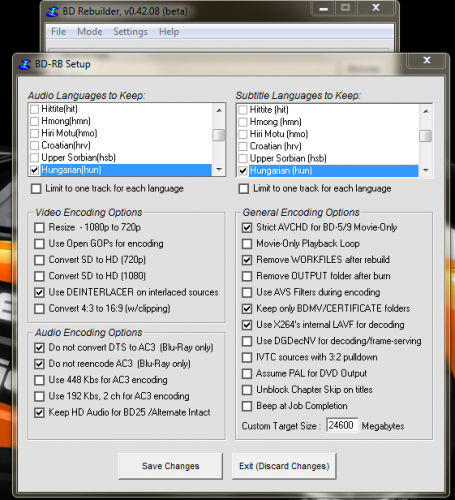Toggle Do not reencode AC3 option
The width and height of the screenshot is (455, 500).
click(x=39, y=364)
